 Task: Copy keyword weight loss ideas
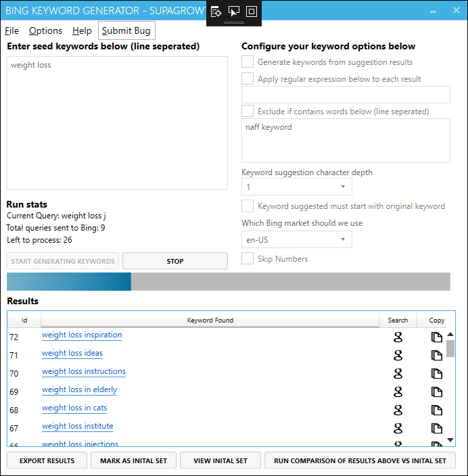point(437,355)
